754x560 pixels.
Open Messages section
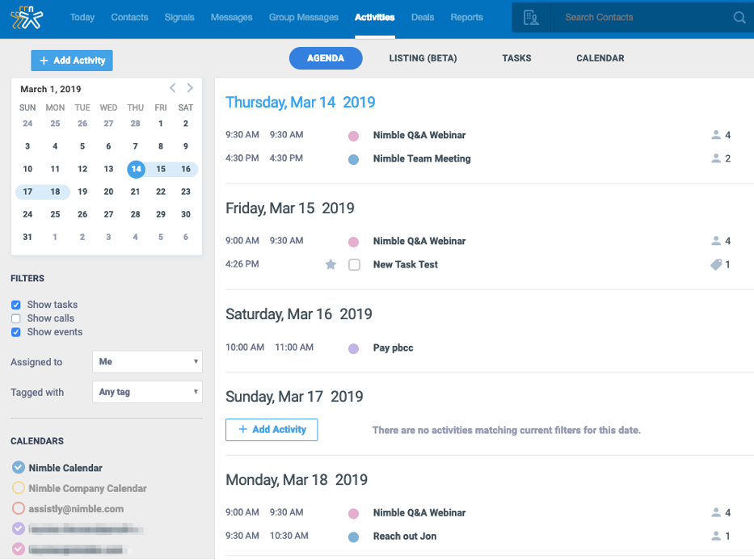(231, 17)
